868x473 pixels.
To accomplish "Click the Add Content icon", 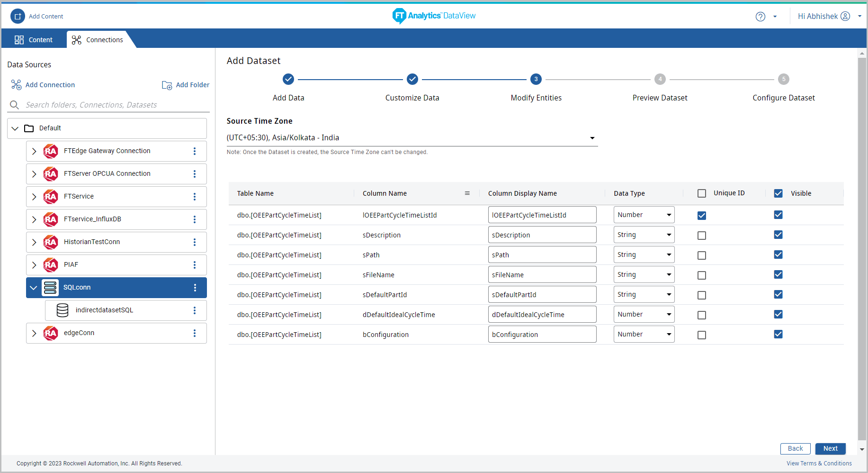I will point(18,16).
